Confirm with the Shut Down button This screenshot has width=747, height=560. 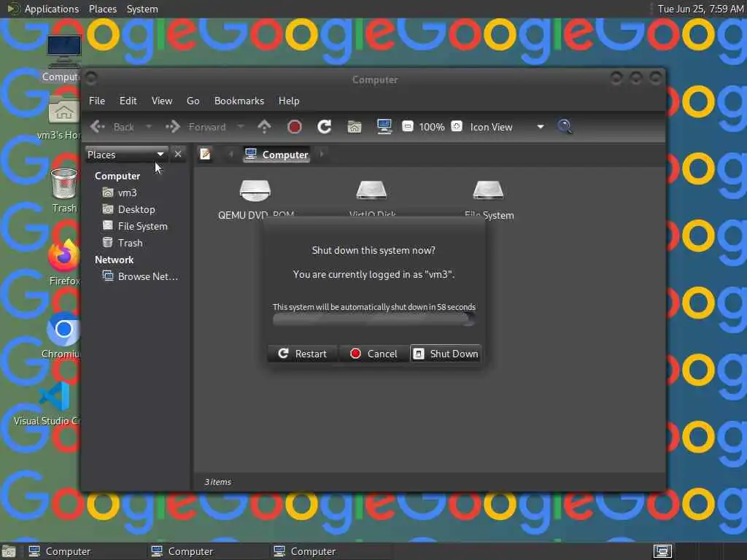tap(446, 354)
